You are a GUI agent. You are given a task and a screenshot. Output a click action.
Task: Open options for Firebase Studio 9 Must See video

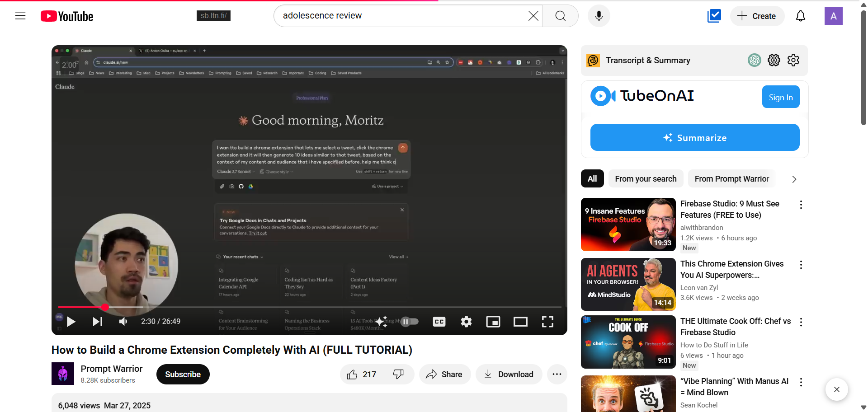pos(801,205)
